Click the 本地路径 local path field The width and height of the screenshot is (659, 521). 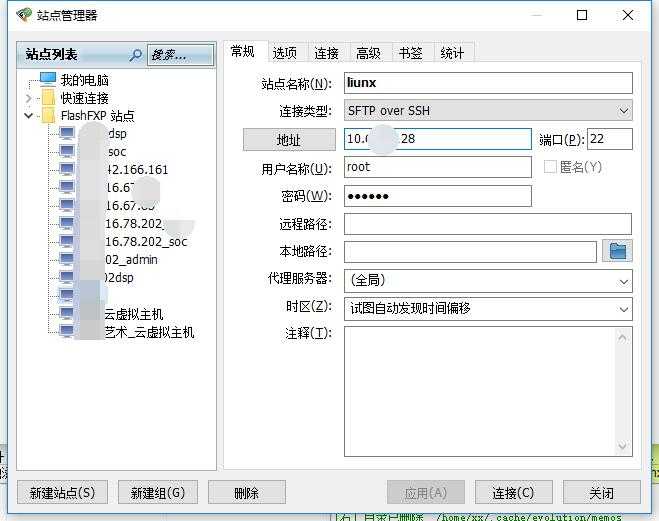click(470, 252)
